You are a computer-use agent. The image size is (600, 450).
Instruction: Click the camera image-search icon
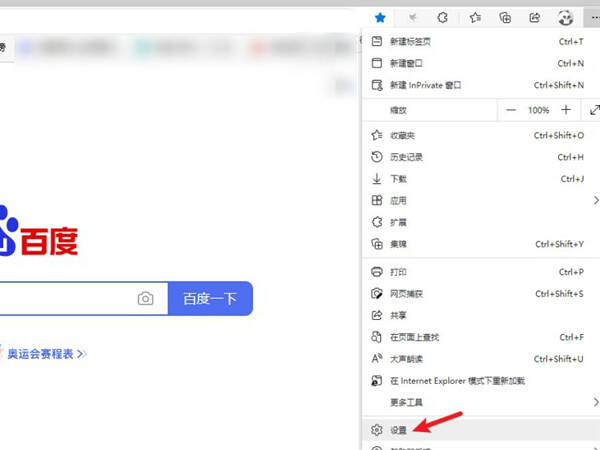pos(145,298)
